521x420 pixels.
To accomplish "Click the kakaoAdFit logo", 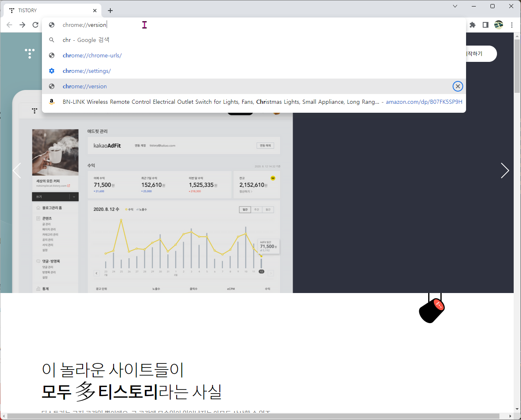I will click(x=107, y=146).
